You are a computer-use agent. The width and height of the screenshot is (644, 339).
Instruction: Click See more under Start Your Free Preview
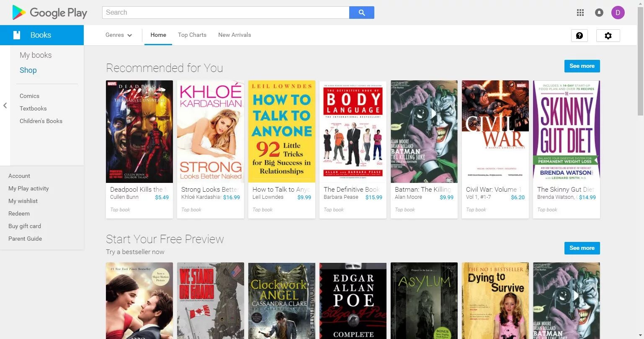click(x=582, y=248)
